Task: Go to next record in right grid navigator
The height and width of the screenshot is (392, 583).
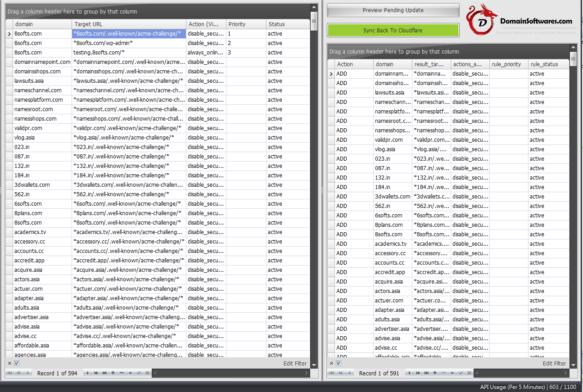Action: click(x=410, y=373)
